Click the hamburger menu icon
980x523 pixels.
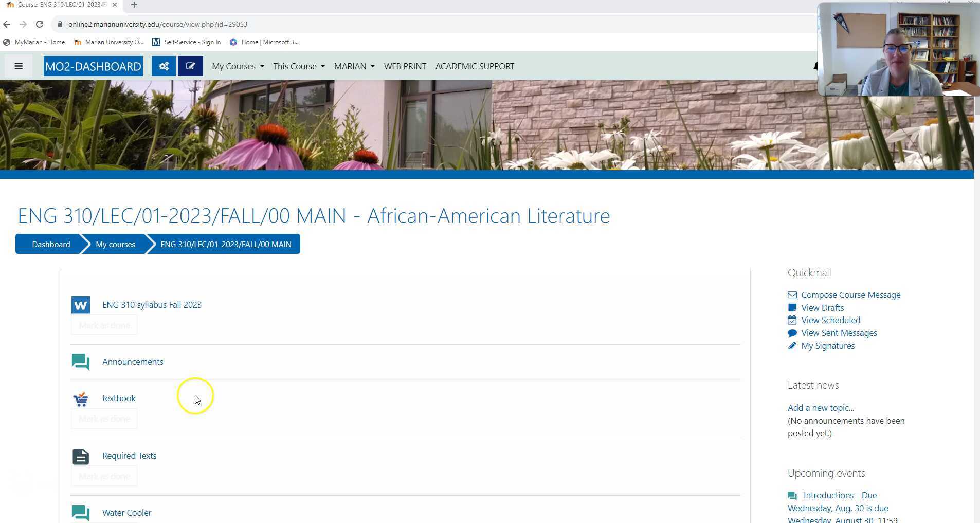point(19,66)
